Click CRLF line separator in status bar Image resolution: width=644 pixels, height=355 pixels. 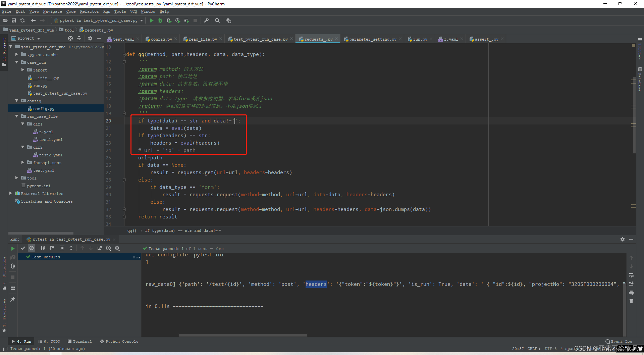(x=533, y=349)
